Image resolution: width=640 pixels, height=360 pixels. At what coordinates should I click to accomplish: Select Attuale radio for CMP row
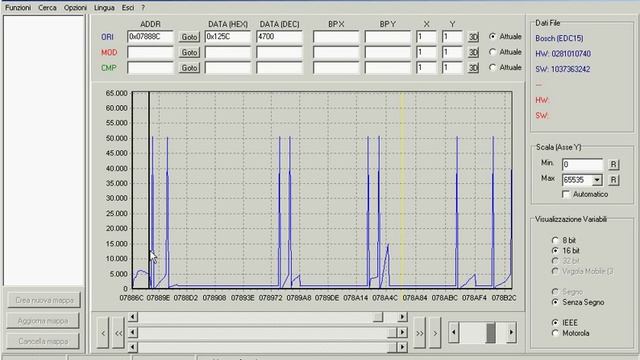pos(493,67)
